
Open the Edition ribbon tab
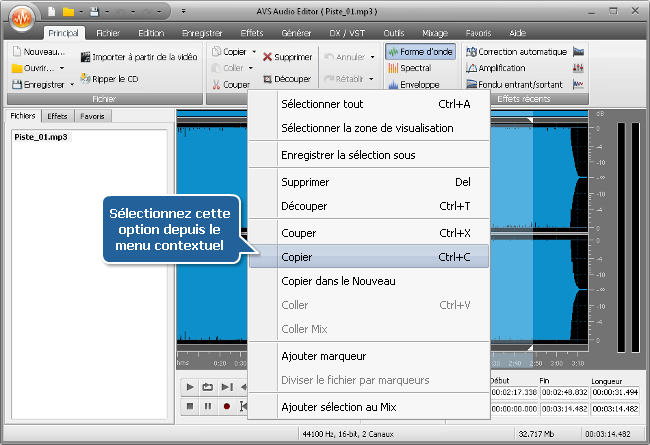point(151,33)
